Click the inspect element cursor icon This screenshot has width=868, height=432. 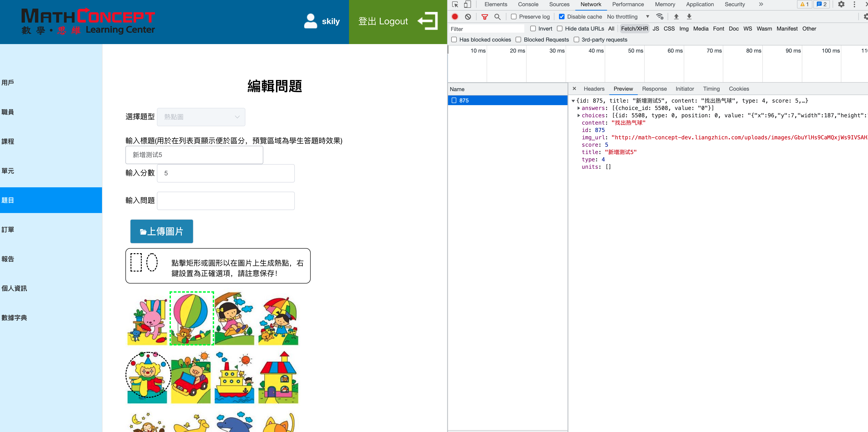455,4
